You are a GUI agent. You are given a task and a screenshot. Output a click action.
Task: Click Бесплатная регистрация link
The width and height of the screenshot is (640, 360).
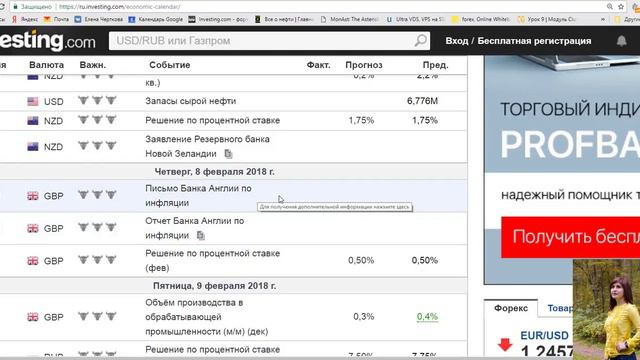(x=534, y=41)
